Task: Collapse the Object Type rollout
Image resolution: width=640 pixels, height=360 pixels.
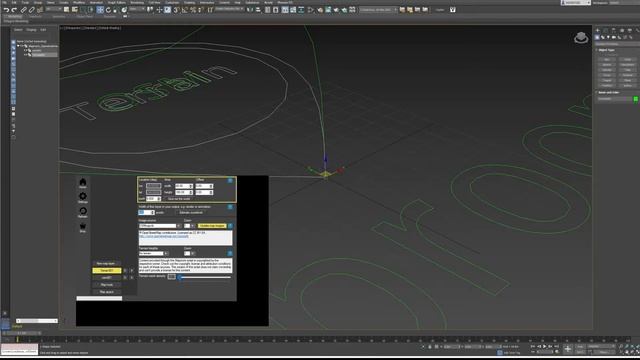Action: tap(607, 50)
